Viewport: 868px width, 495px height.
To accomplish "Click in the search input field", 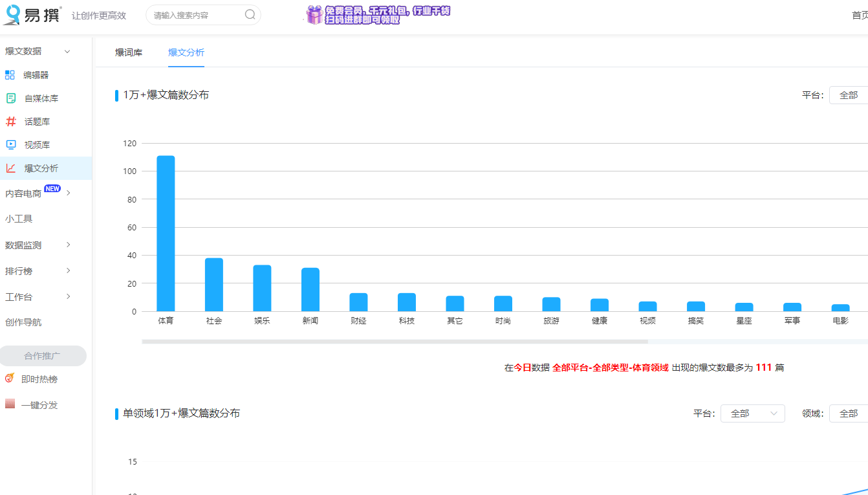I will [197, 15].
